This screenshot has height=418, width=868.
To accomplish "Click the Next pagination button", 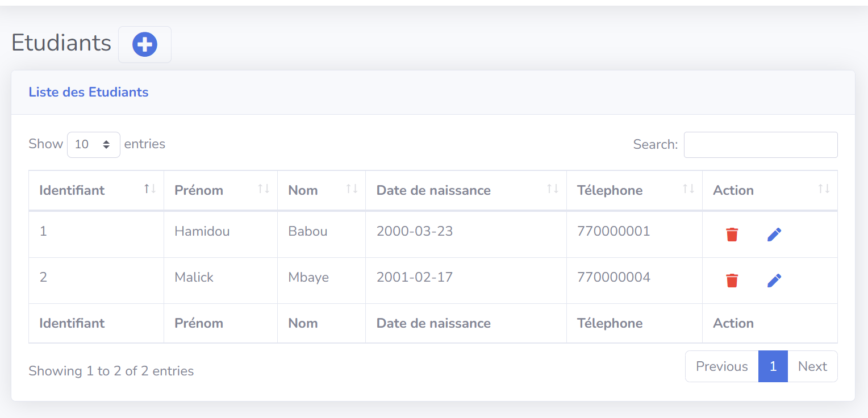I will point(812,366).
